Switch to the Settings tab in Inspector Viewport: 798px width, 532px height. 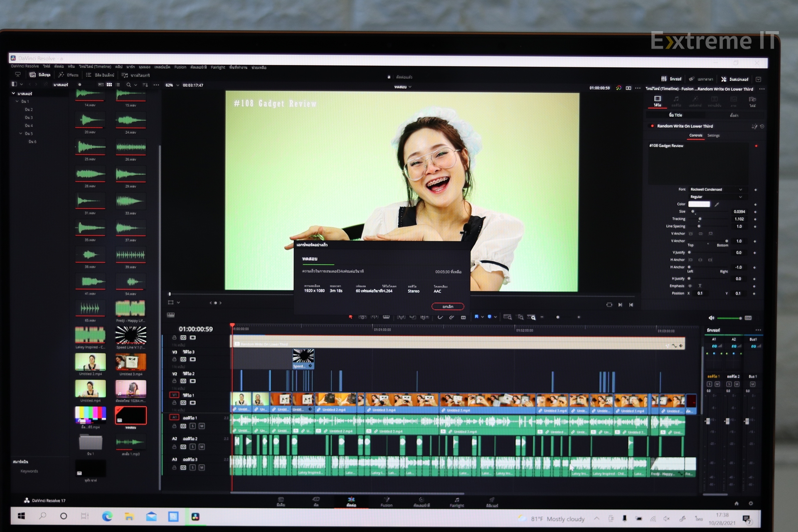coord(713,135)
